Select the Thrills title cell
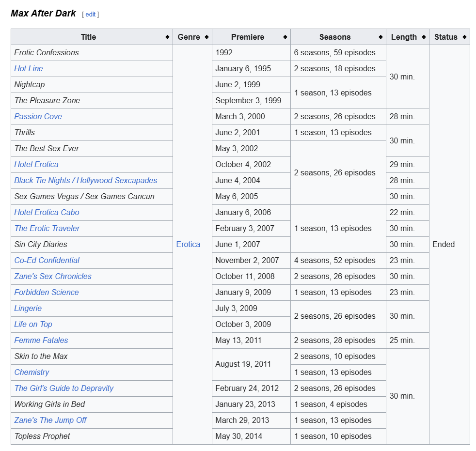This screenshot has height=451, width=476. 92,133
